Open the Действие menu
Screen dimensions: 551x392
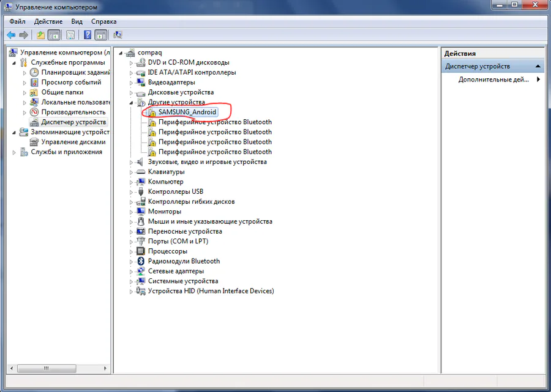point(48,21)
